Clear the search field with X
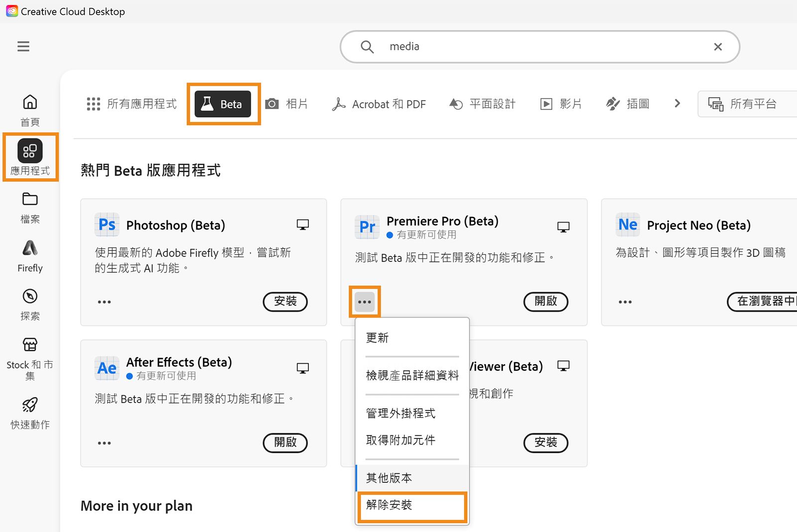Viewport: 797px width, 532px height. [718, 47]
